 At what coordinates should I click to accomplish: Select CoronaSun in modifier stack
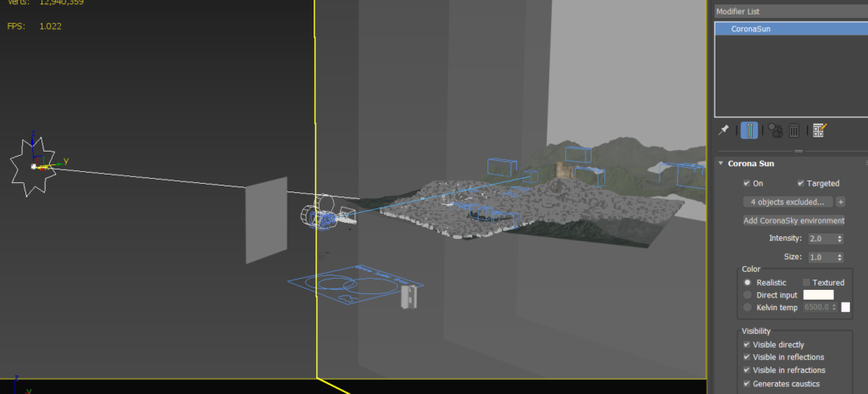coord(791,29)
